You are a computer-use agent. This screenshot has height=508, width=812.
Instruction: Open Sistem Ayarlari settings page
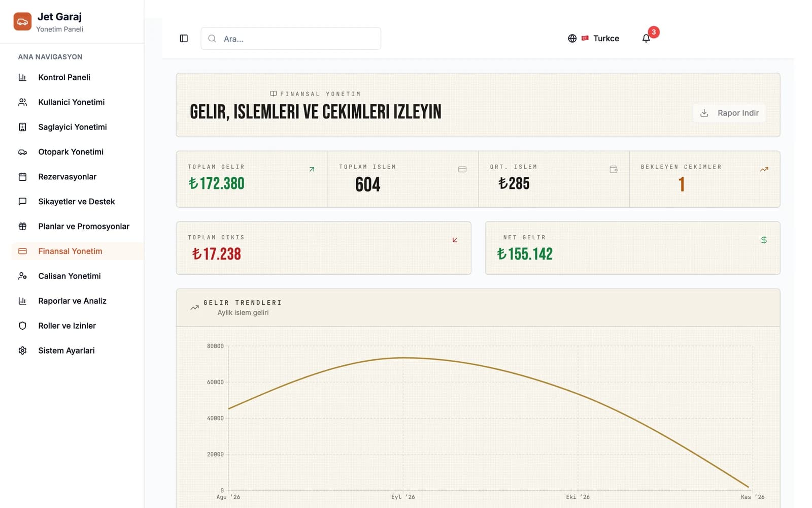(x=77, y=351)
